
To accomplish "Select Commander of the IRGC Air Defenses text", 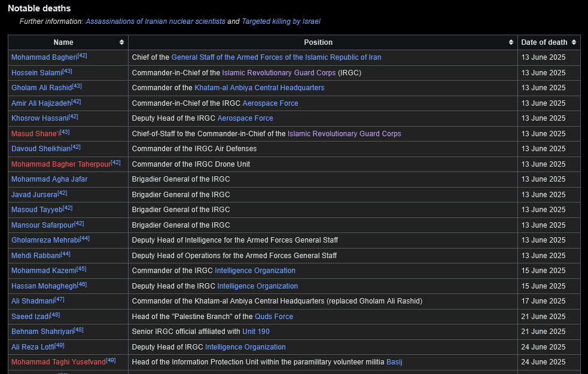I will (x=194, y=149).
